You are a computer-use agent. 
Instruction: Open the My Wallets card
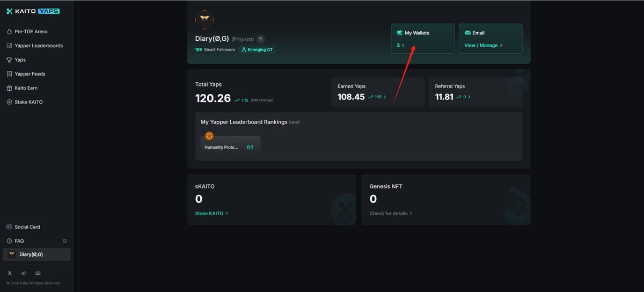click(423, 39)
